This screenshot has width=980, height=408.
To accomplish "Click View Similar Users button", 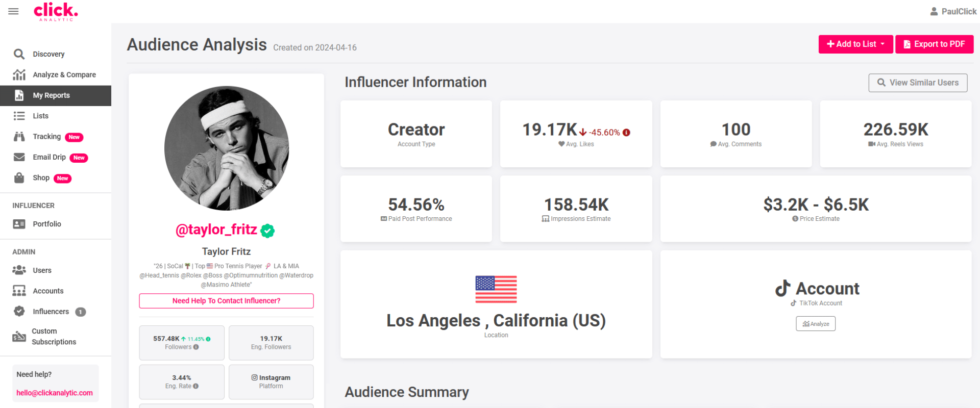I will (918, 83).
